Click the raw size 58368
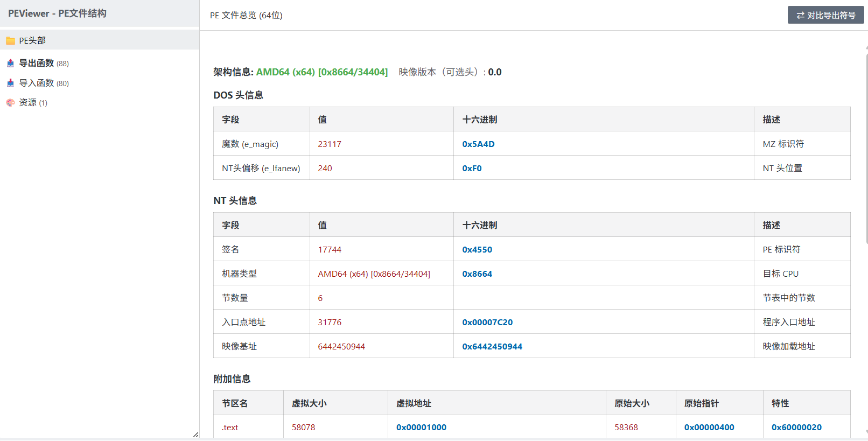The height and width of the screenshot is (441, 868). coord(626,428)
